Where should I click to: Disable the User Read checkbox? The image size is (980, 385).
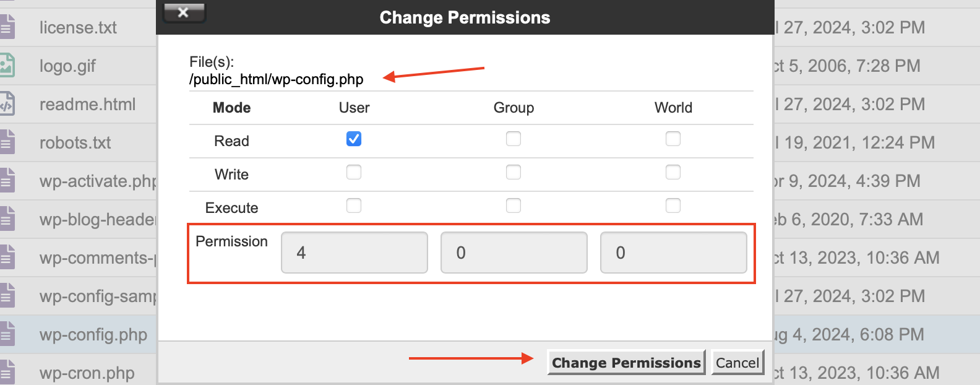click(x=353, y=139)
